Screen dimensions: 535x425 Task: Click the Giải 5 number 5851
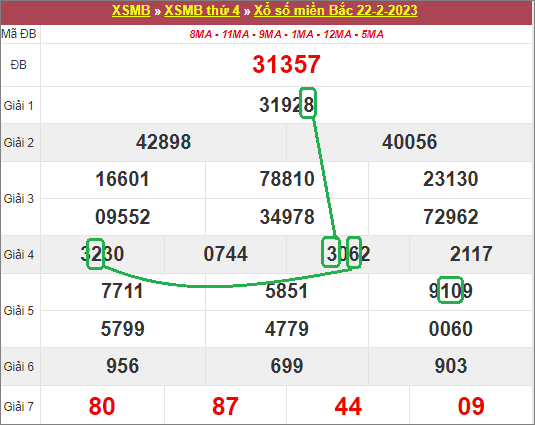pos(287,291)
